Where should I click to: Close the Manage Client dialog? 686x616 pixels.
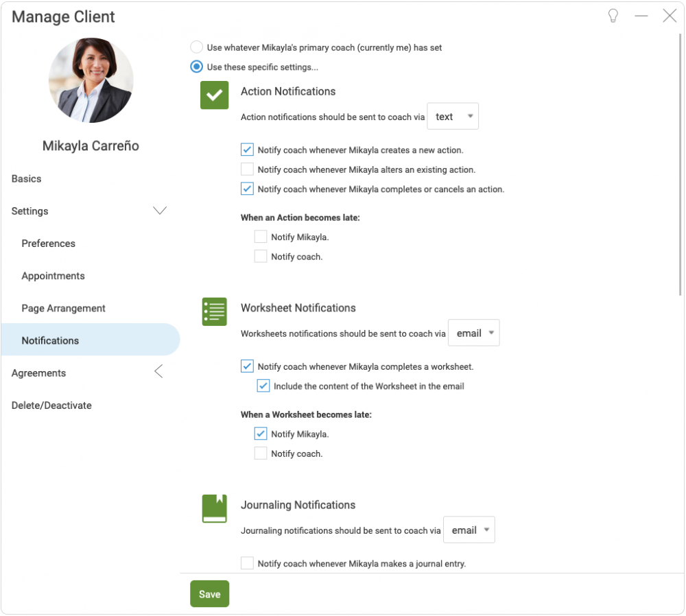point(670,16)
